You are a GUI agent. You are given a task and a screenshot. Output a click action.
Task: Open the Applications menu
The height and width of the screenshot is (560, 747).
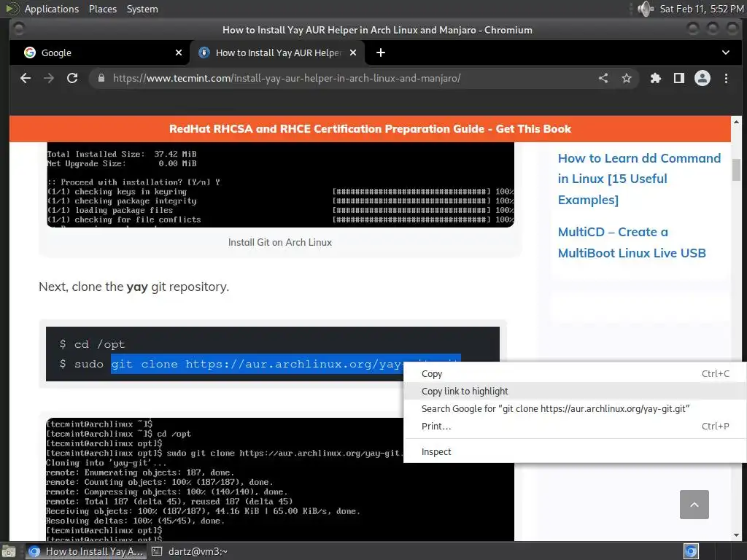pyautogui.click(x=52, y=9)
